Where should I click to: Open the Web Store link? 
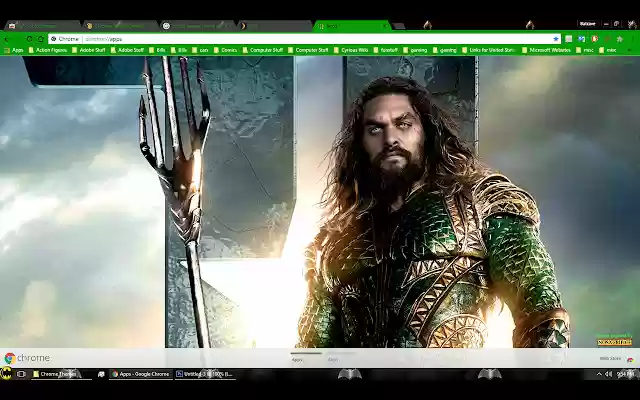pyautogui.click(x=616, y=359)
